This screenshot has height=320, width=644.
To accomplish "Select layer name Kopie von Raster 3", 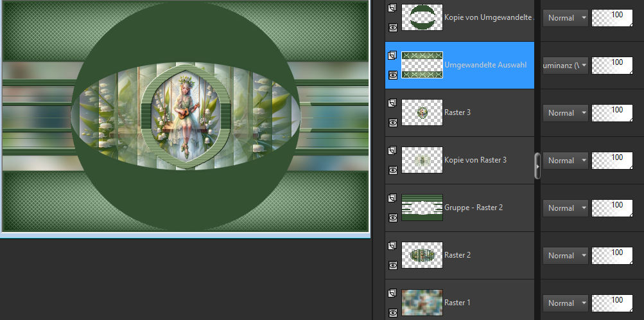I will 475,160.
